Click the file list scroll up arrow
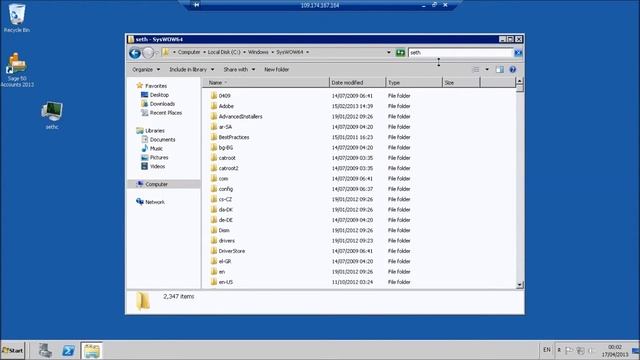The height and width of the screenshot is (360, 640). click(520, 81)
